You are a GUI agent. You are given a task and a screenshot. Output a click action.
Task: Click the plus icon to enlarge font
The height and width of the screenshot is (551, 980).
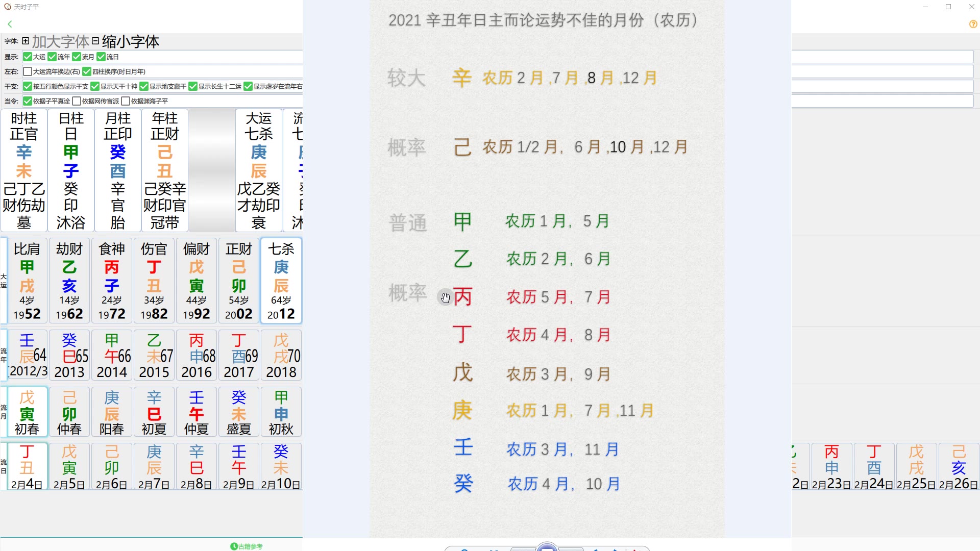26,41
